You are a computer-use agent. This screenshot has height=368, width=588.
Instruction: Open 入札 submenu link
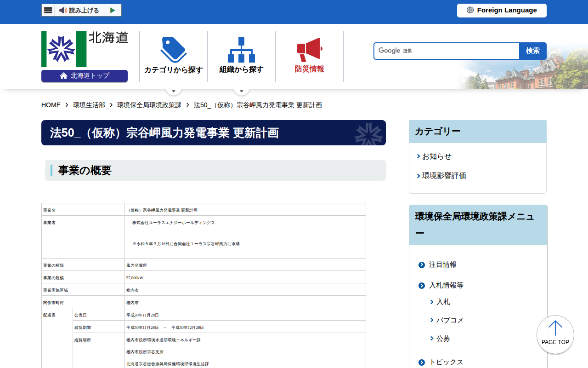(x=443, y=302)
